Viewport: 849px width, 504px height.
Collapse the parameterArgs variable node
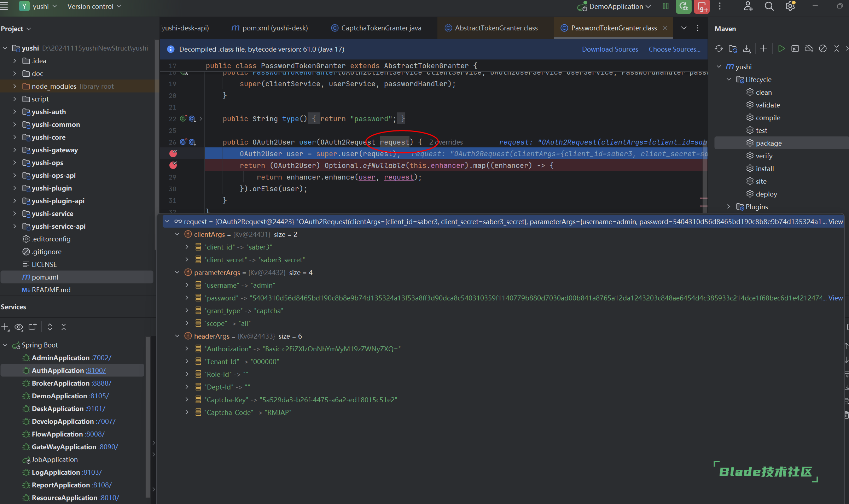click(x=177, y=272)
